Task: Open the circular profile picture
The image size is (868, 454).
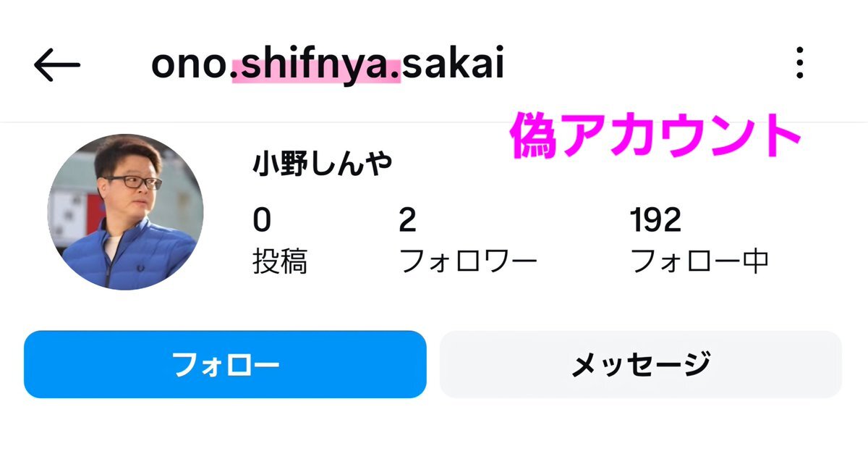Action: (x=125, y=212)
